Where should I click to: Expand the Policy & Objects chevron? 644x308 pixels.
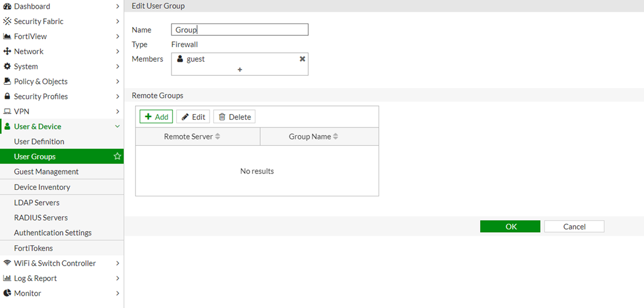click(117, 82)
